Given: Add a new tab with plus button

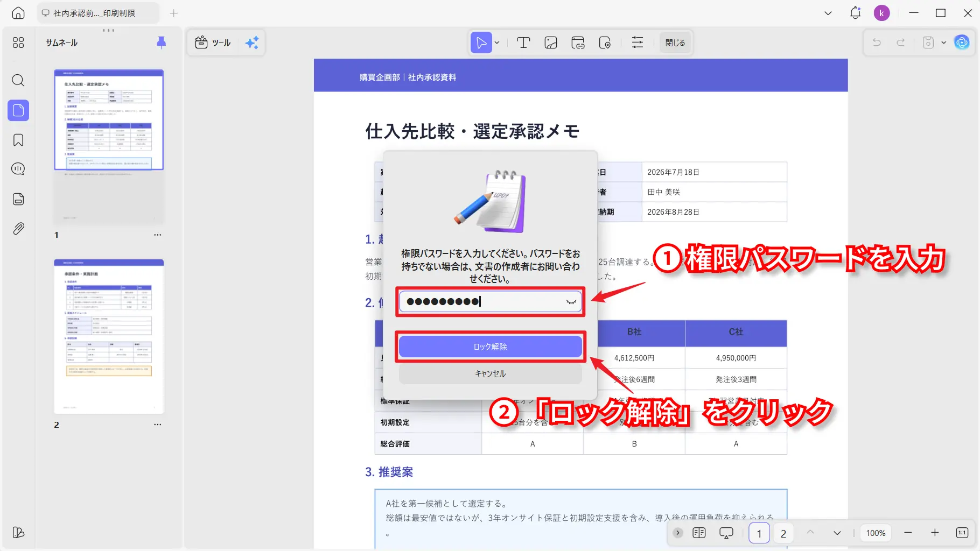Looking at the screenshot, I should coord(173,13).
